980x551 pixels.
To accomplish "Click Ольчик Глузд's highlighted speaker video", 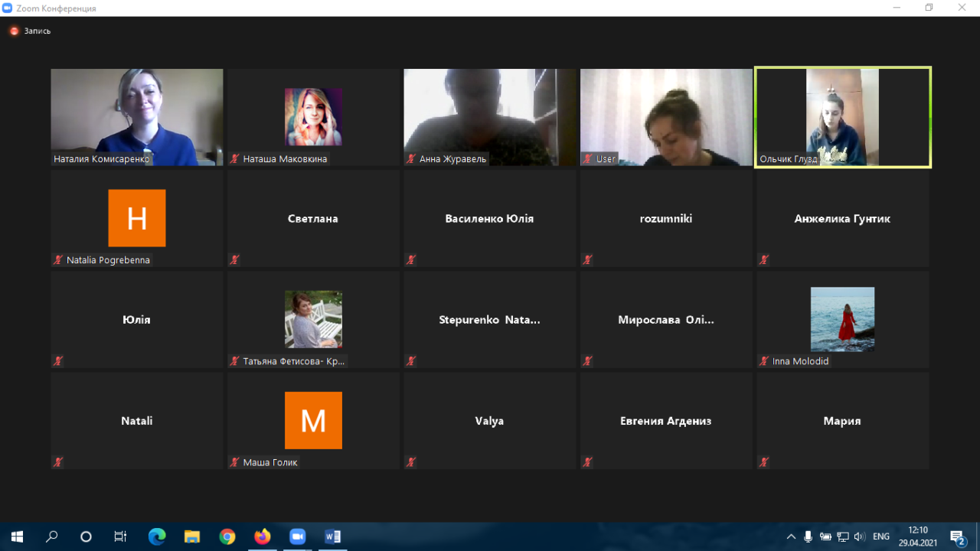I will tap(842, 117).
